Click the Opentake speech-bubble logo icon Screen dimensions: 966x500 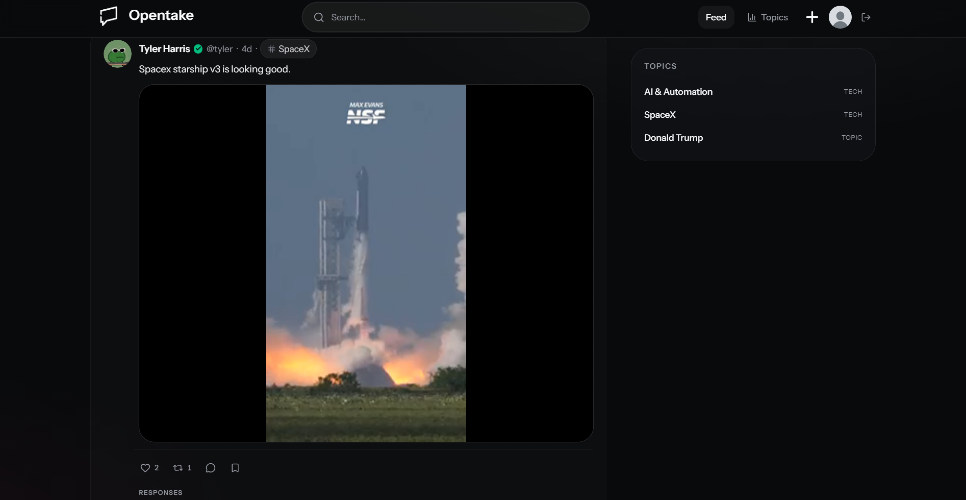[108, 17]
